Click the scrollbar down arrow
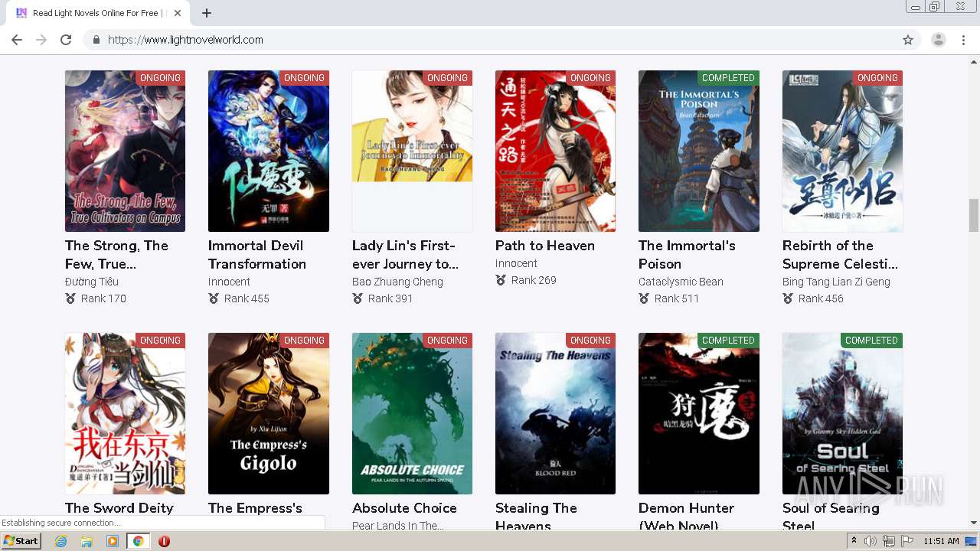Screen dimensions: 980x551 pos(974,523)
